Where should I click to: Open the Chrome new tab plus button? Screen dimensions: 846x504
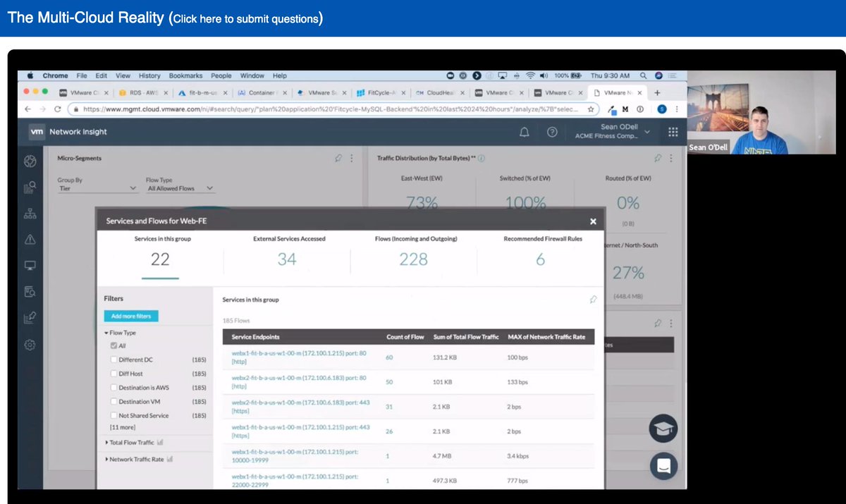click(657, 92)
